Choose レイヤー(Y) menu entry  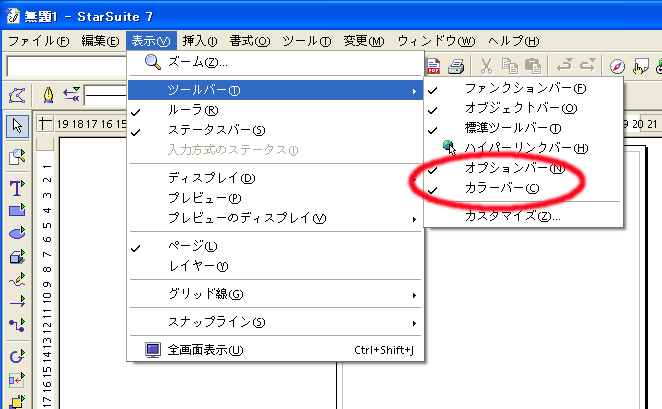pyautogui.click(x=275, y=266)
